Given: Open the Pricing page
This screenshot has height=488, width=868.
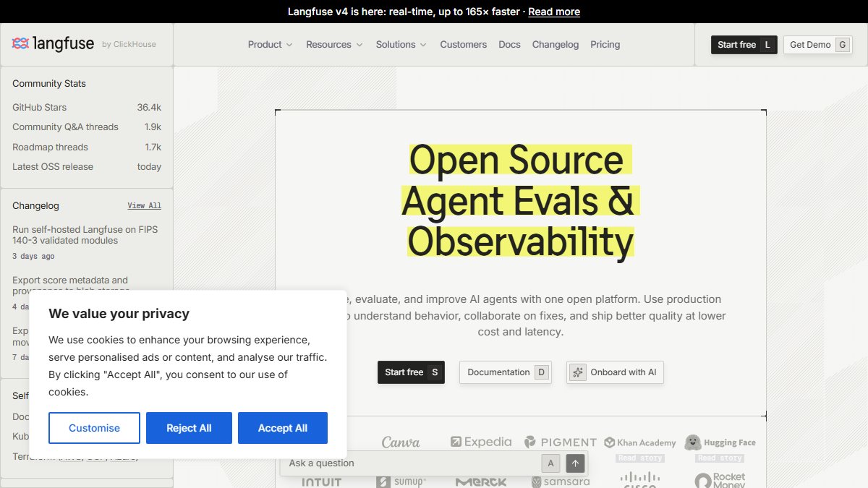Looking at the screenshot, I should 605,45.
